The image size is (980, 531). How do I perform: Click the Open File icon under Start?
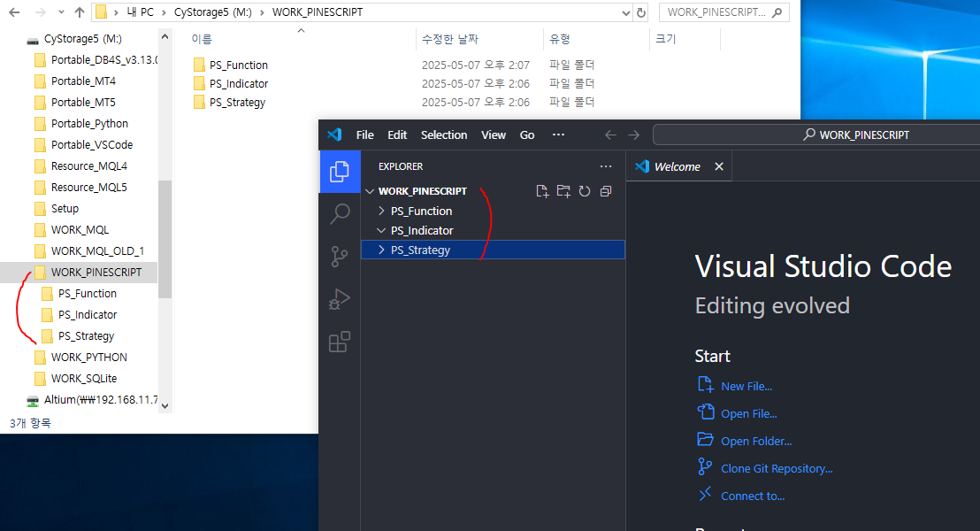(x=705, y=412)
